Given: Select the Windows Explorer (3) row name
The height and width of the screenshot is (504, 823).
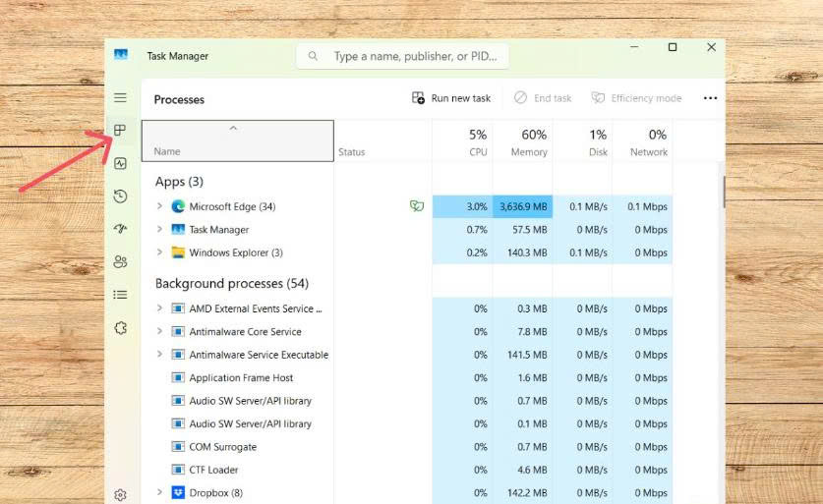Looking at the screenshot, I should (x=236, y=252).
